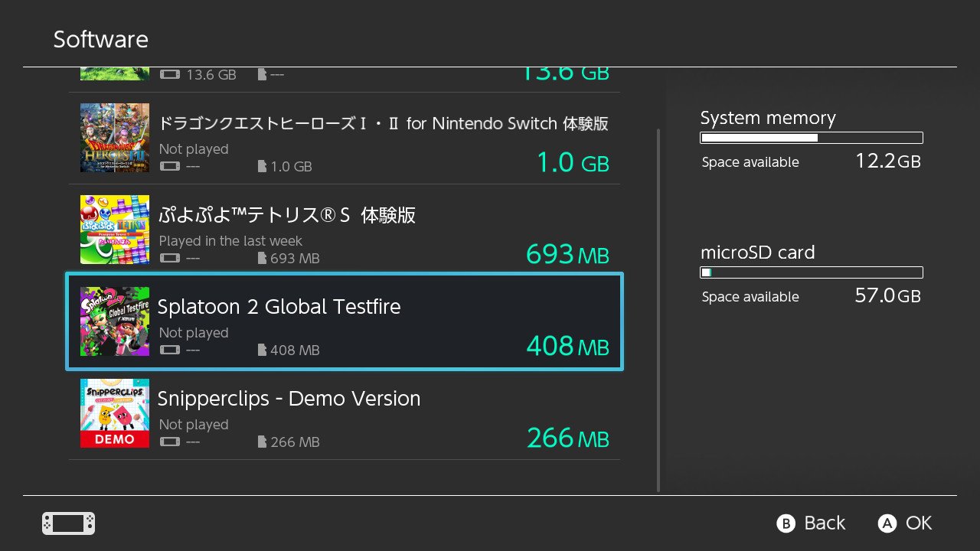Click the microSD icon beside 693 MB
Image resolution: width=980 pixels, height=551 pixels.
tap(263, 259)
